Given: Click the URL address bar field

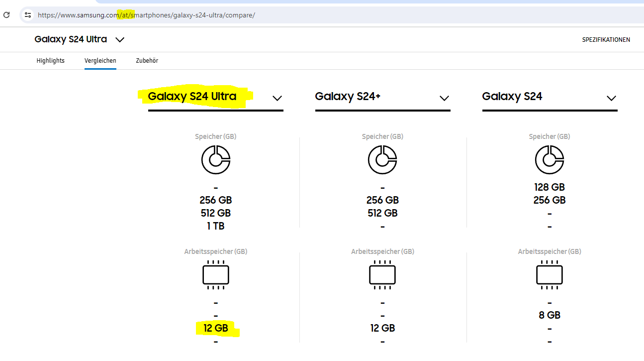Looking at the screenshot, I should tap(298, 15).
